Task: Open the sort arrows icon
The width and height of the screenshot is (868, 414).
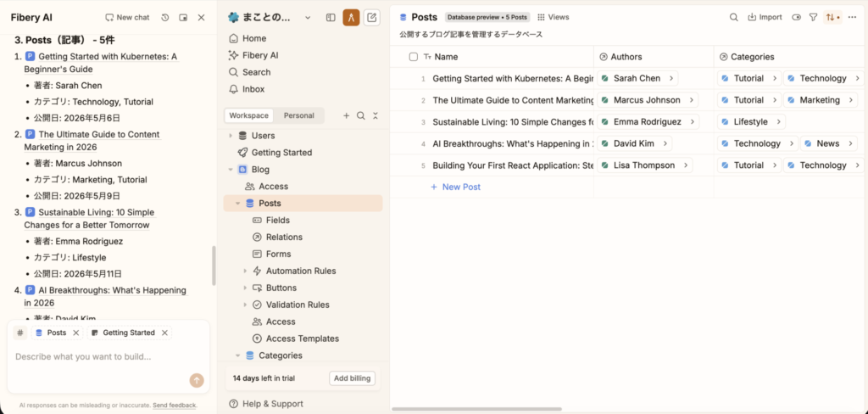Action: click(x=832, y=17)
